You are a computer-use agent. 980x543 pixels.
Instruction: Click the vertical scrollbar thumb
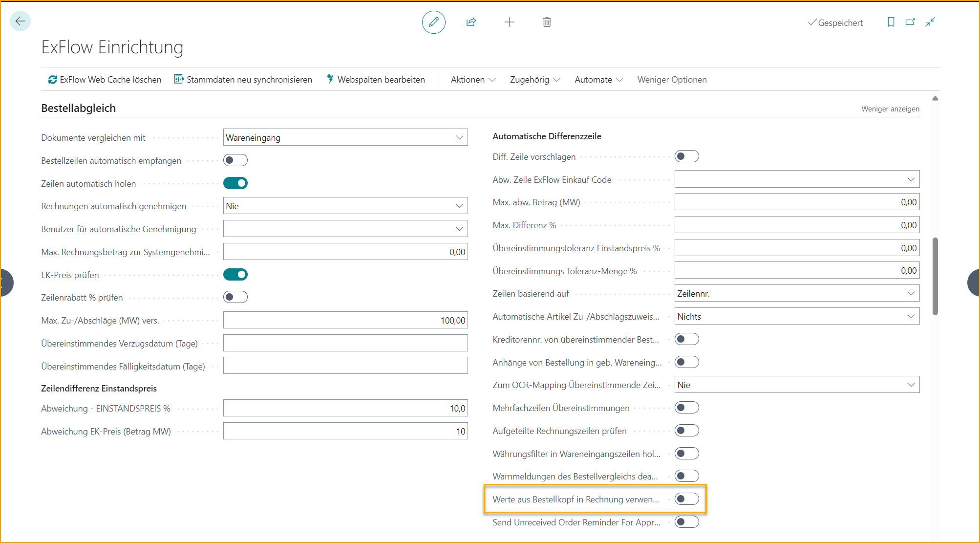click(935, 276)
